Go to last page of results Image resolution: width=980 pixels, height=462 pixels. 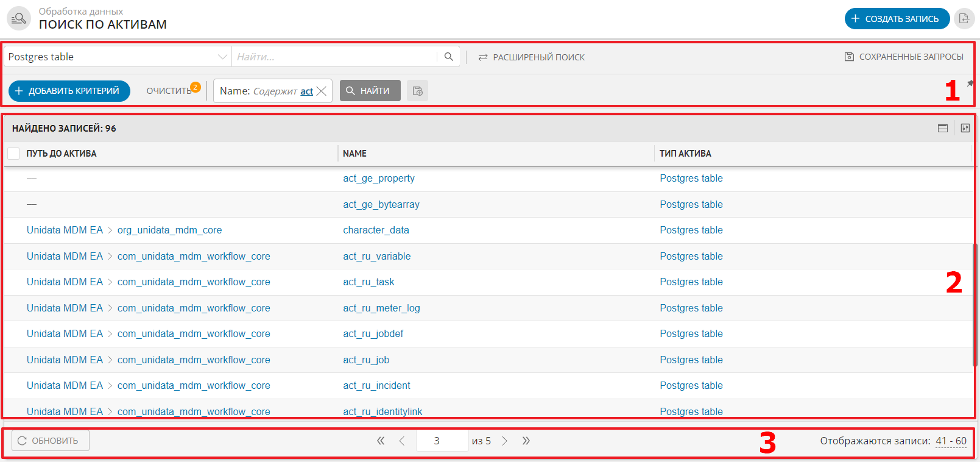coord(526,441)
